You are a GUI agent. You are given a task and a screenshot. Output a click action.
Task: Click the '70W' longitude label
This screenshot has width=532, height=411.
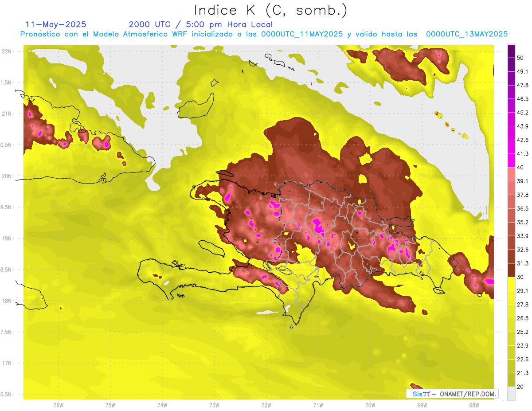[x=370, y=405]
